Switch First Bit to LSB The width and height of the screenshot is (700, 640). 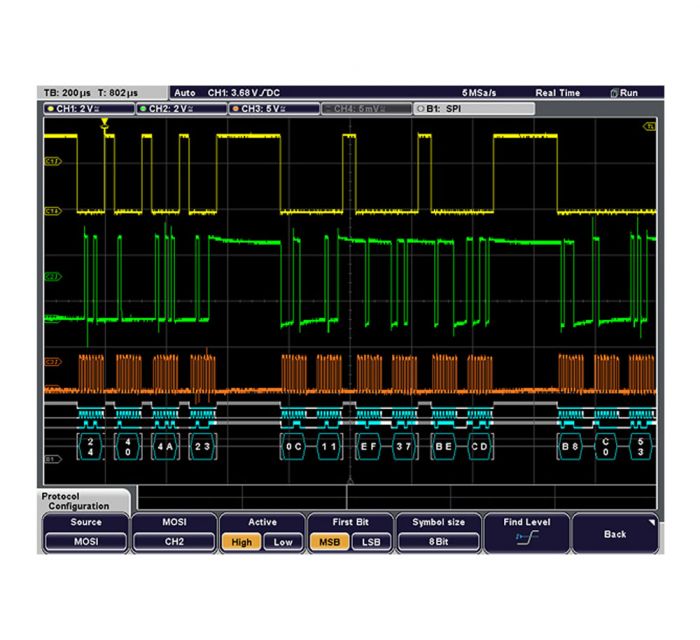(369, 542)
